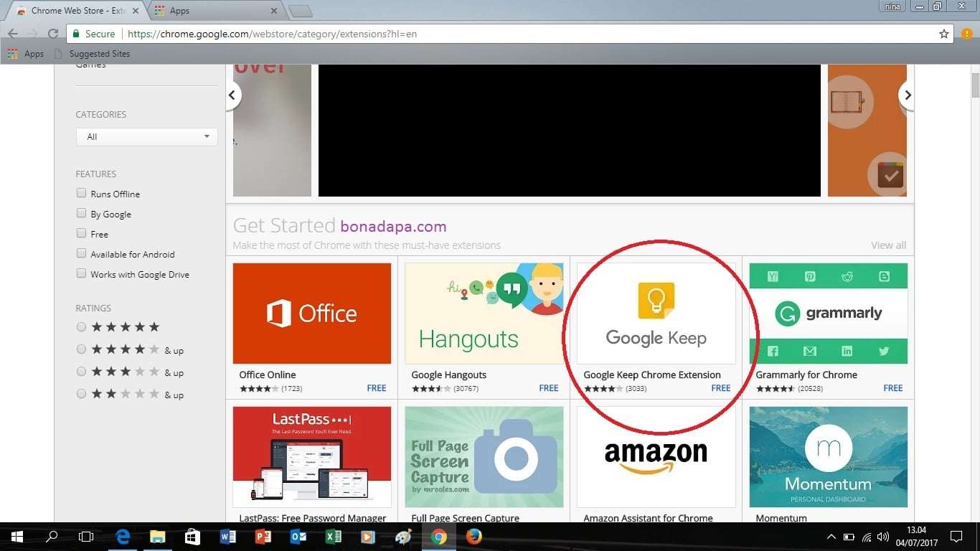Switch to the Chrome Web Store tab
Viewport: 980px width, 551px height.
pos(76,11)
